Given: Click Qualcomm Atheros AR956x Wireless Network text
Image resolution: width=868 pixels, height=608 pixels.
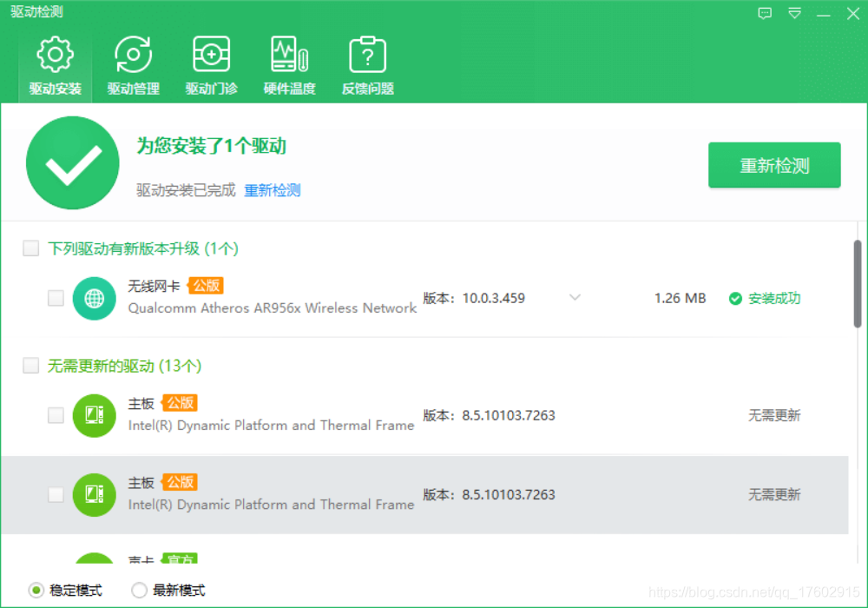Looking at the screenshot, I should coord(273,307).
